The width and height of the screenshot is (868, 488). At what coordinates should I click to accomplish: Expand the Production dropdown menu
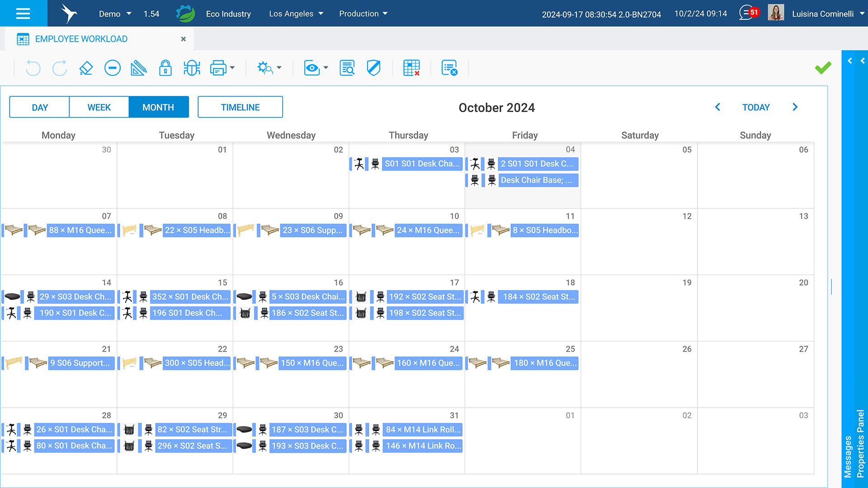click(x=363, y=14)
